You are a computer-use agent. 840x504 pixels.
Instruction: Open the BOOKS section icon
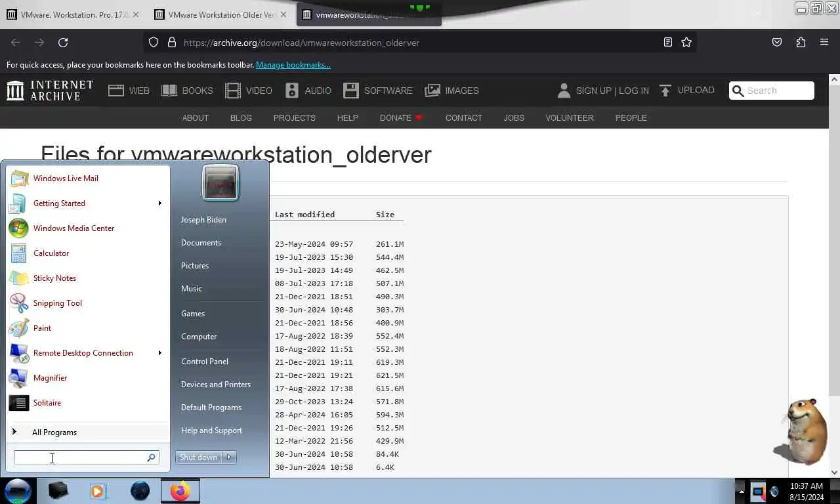click(169, 91)
